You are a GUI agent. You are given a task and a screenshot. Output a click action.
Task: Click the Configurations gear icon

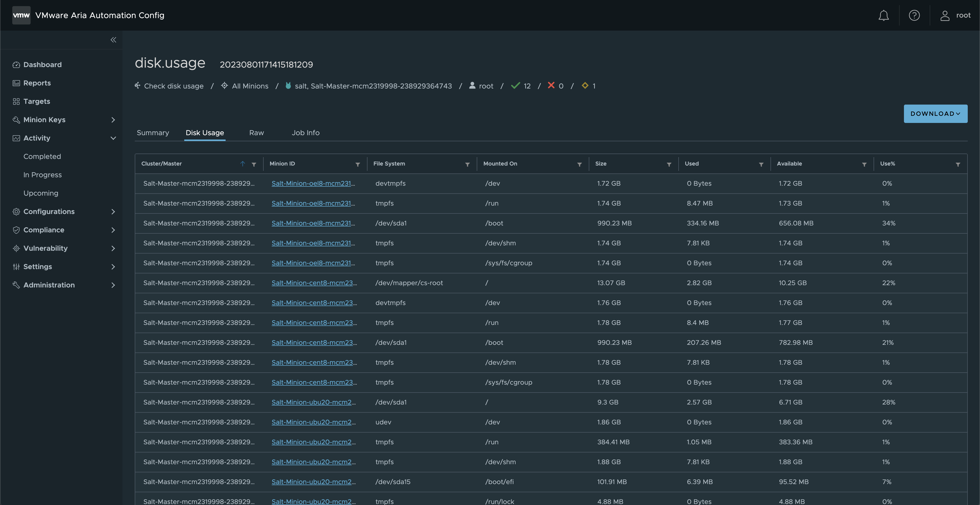(16, 211)
